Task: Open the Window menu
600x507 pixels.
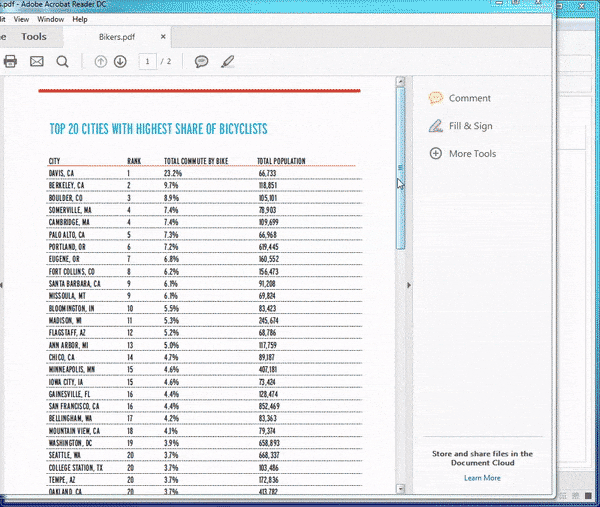Action: (x=51, y=19)
